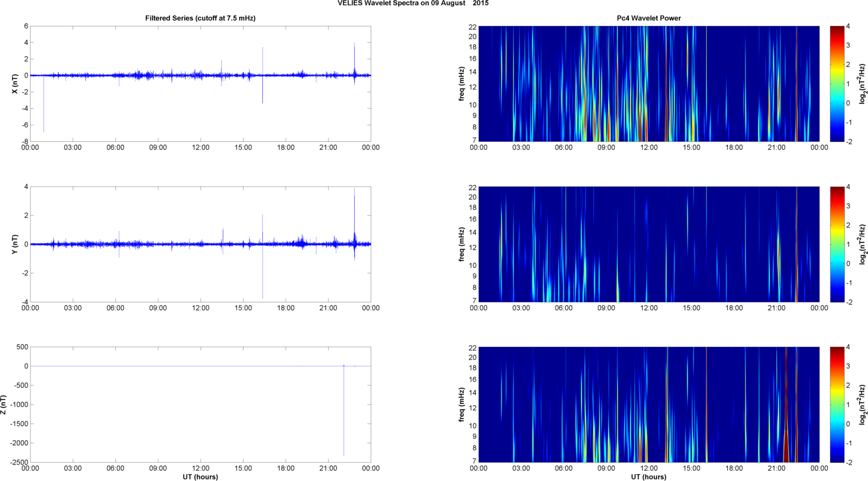Click the Y (nT) axis label
Screen dimensions: 868x481
15,244
